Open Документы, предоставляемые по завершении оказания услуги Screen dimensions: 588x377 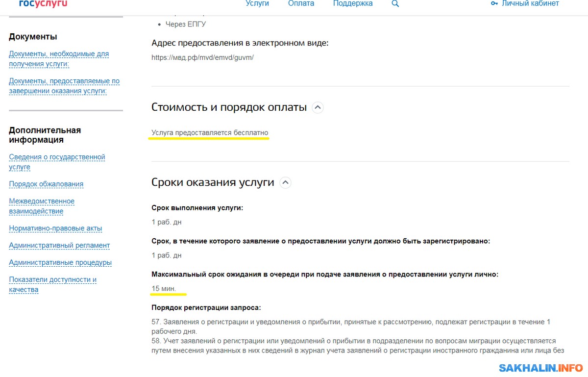click(64, 86)
